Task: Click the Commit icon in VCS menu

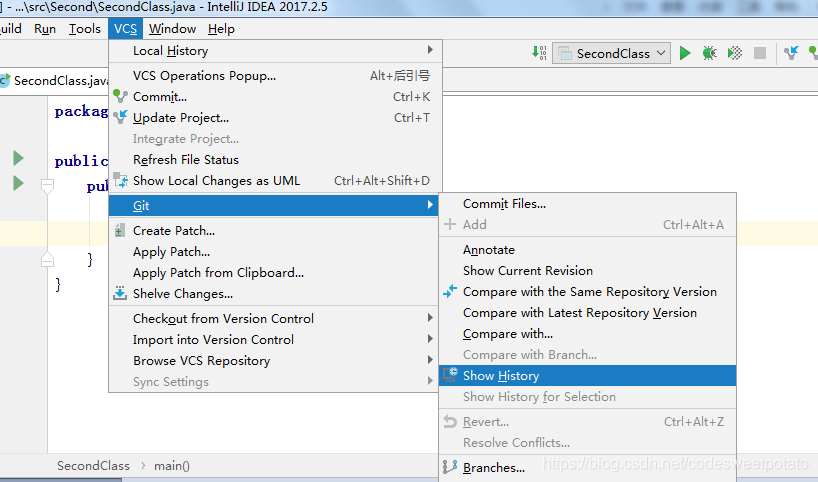Action: point(121,96)
